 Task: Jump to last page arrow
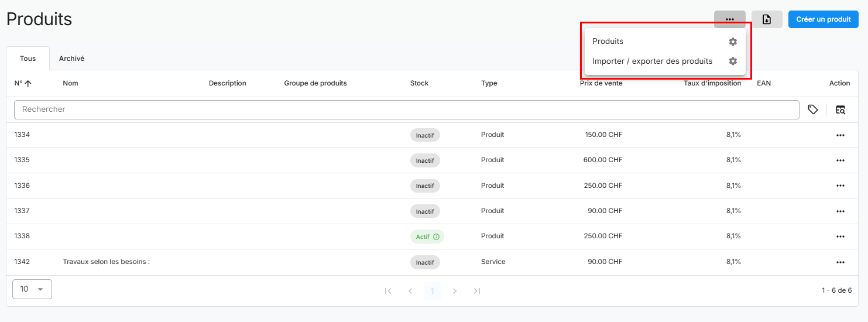(477, 291)
